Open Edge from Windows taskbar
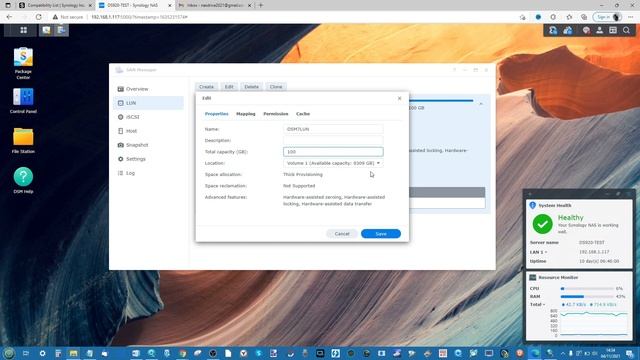The image size is (640, 360). 535,353
